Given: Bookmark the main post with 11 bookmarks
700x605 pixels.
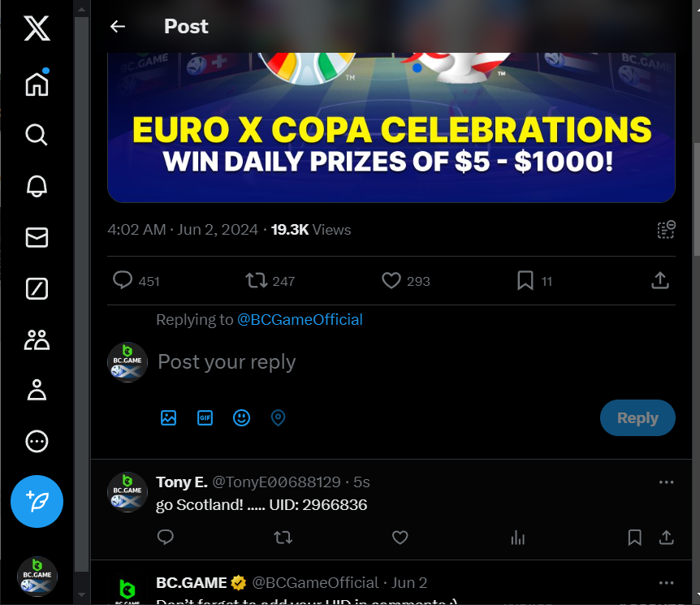Looking at the screenshot, I should coord(525,281).
